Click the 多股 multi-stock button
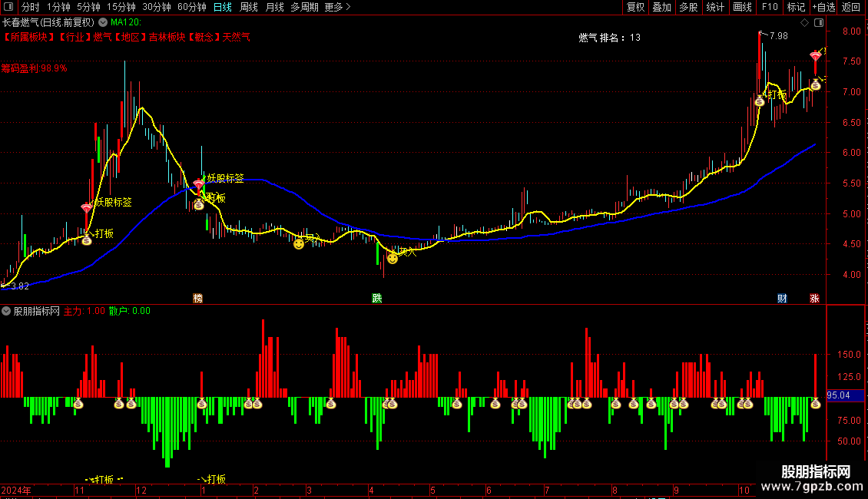Image resolution: width=868 pixels, height=499 pixels. tap(688, 7)
